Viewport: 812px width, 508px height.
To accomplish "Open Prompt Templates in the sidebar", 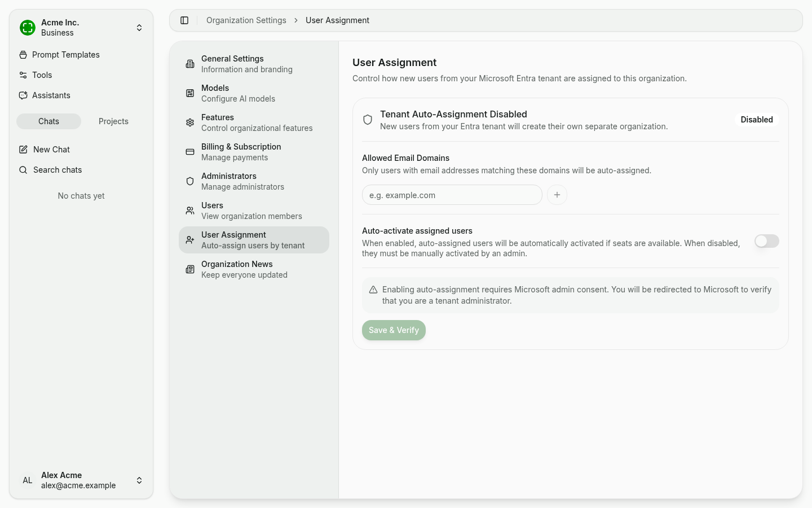I will pos(81,55).
